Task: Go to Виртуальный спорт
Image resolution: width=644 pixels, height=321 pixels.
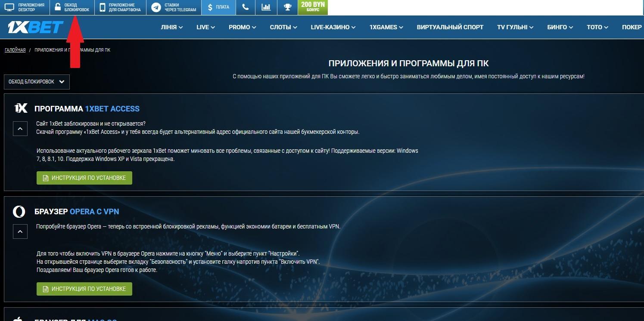Action: (450, 27)
